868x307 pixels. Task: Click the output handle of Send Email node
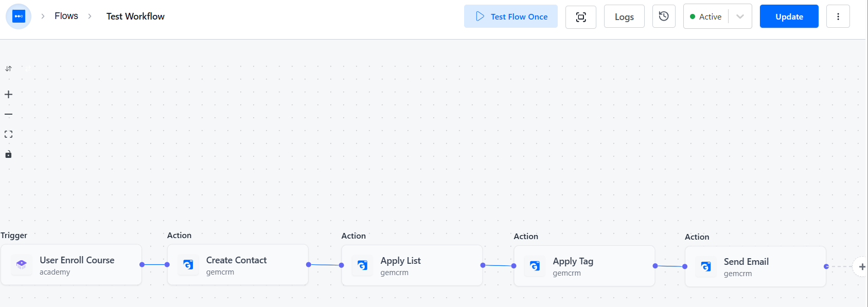pyautogui.click(x=826, y=266)
